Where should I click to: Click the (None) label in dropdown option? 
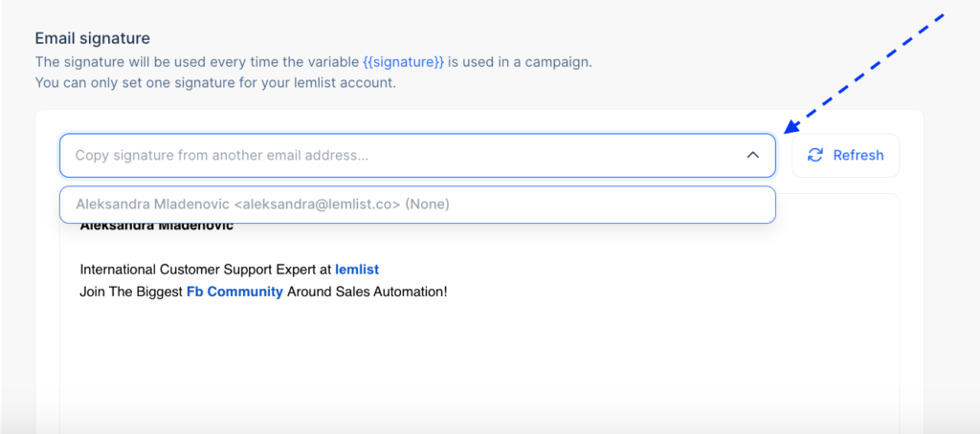(x=427, y=204)
